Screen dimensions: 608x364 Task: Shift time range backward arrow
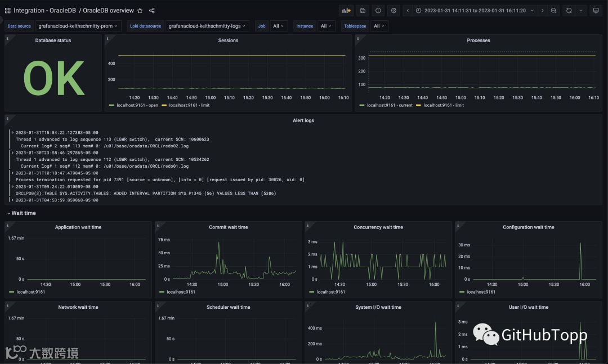click(x=408, y=11)
